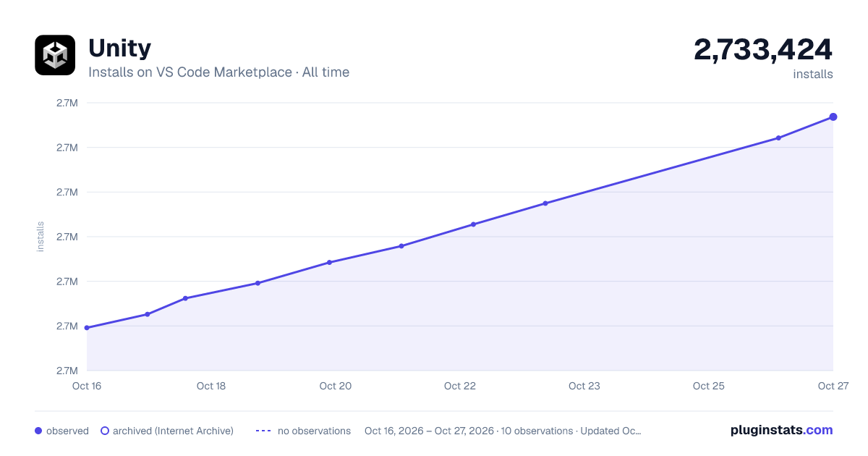This screenshot has width=868, height=456.
Task: Click the observed legend label
Action: 67,431
